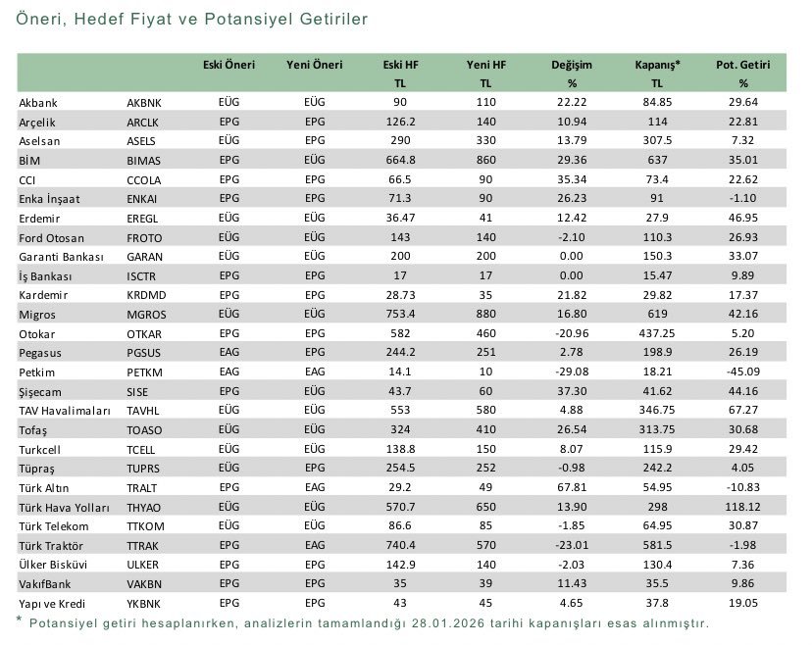Click the Yeni HF column header

click(485, 65)
